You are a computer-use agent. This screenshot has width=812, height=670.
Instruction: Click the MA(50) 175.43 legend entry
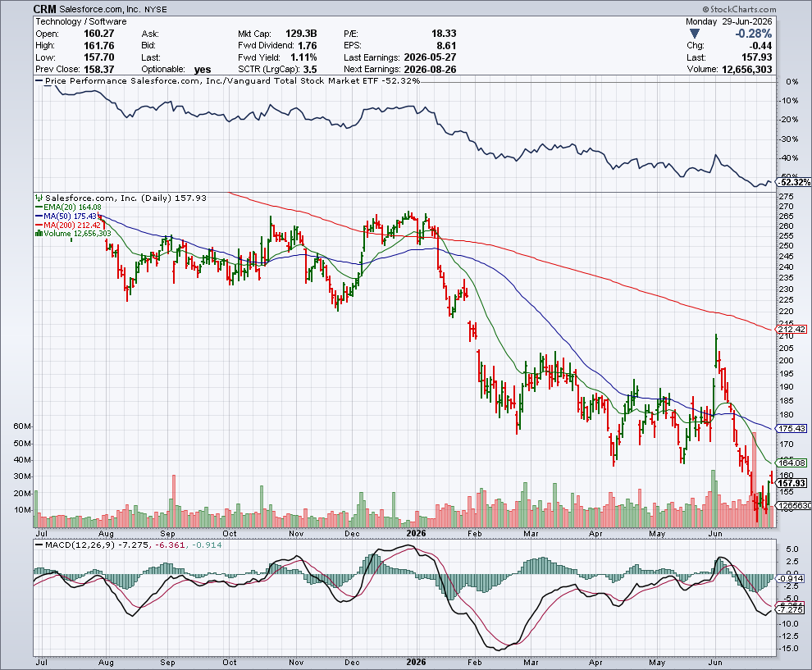point(66,216)
